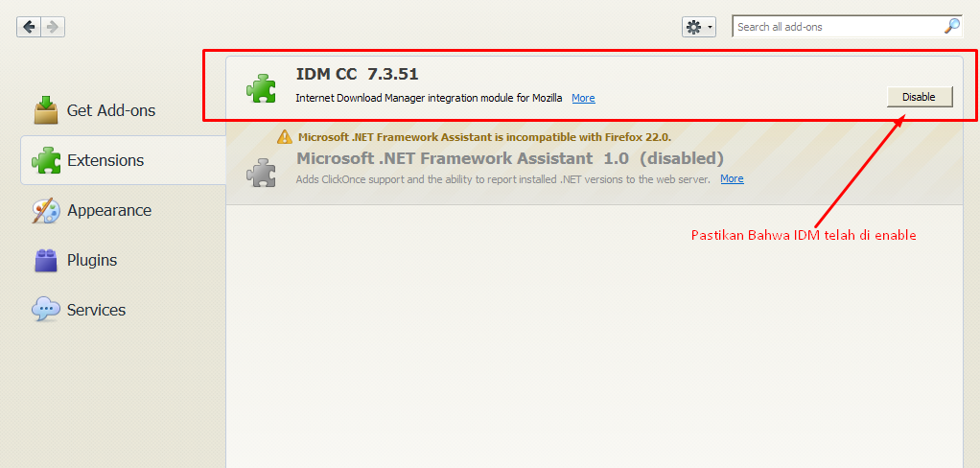Open the gear tools dropdown menu
Image resolution: width=980 pixels, height=468 pixels.
[x=699, y=27]
